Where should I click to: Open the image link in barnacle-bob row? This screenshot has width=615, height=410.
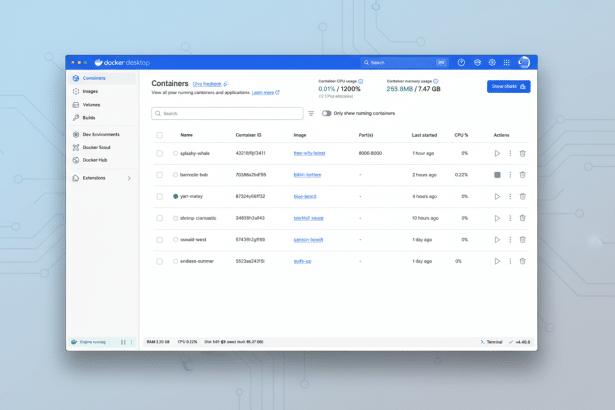tap(308, 175)
